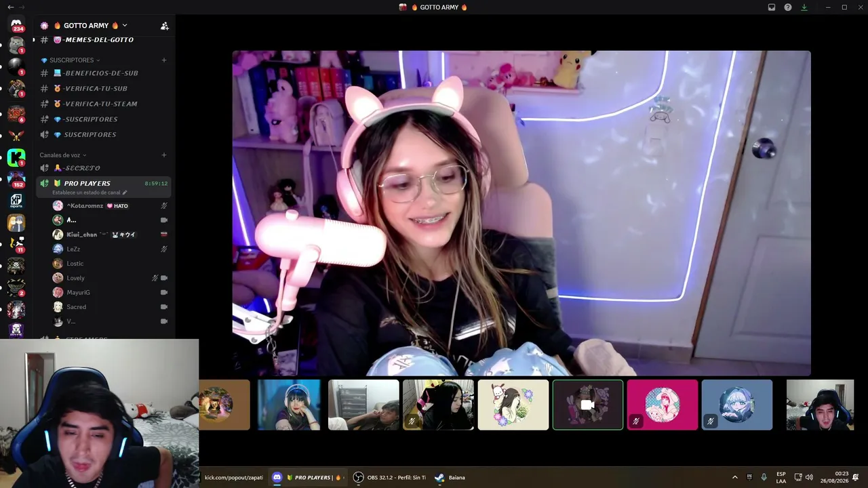The height and width of the screenshot is (488, 868).
Task: Click the invite people icon beside GOTTO ARMY
Action: click(x=164, y=26)
